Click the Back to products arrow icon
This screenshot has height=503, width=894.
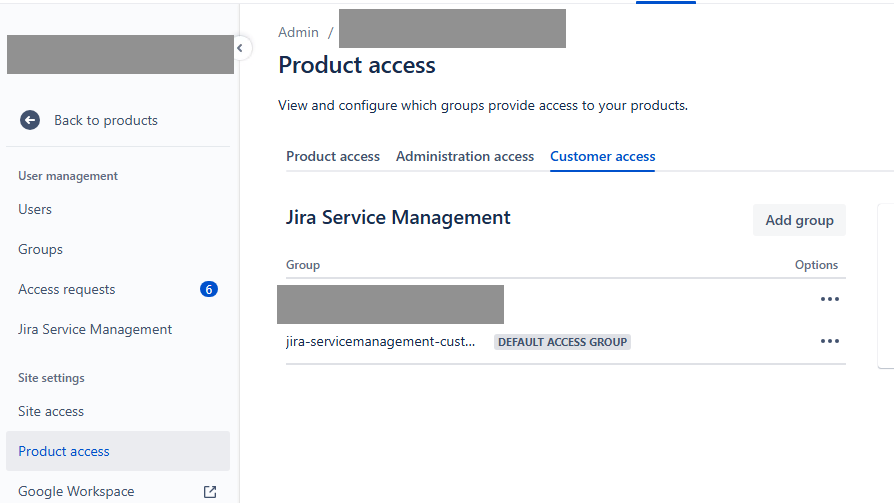(30, 120)
